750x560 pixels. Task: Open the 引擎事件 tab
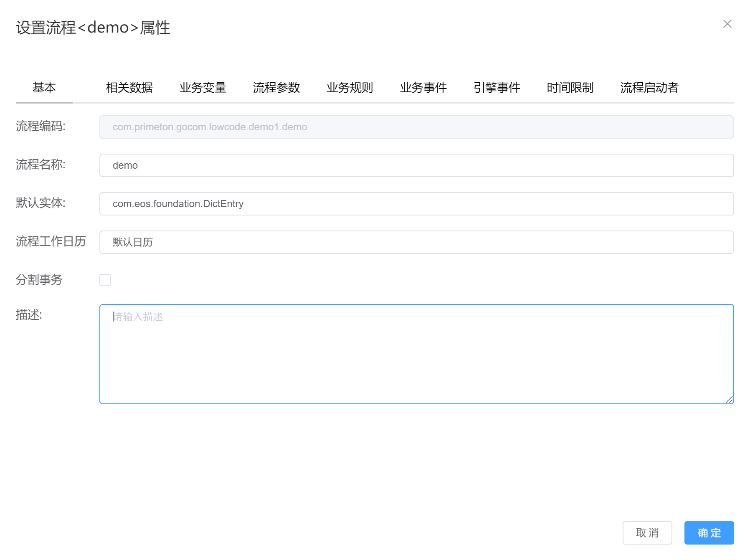pyautogui.click(x=497, y=87)
